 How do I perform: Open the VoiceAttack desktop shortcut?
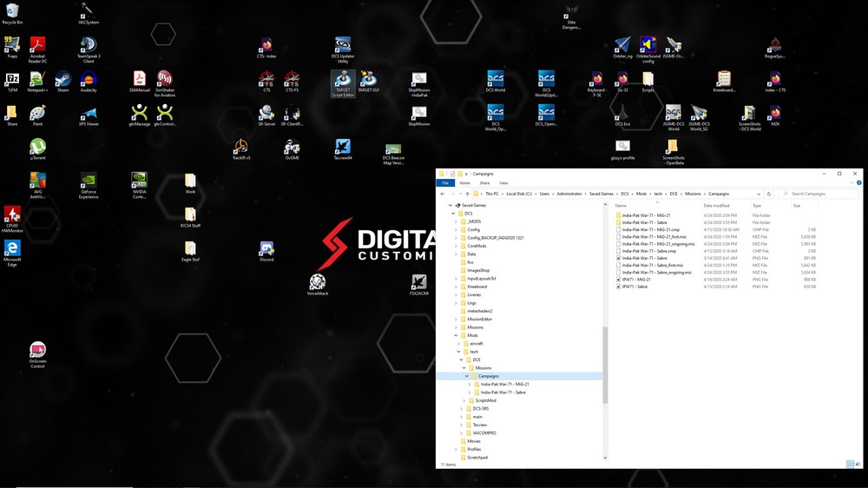pyautogui.click(x=318, y=283)
